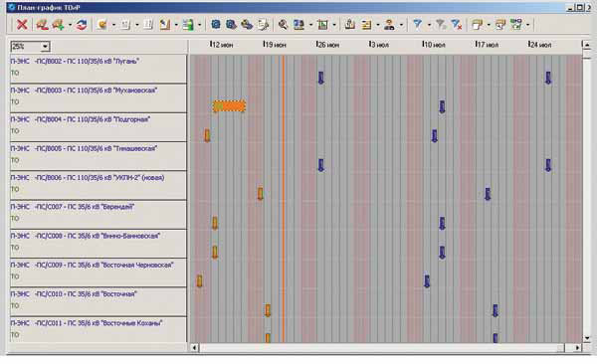Click the blue marker in the Берендей row
The width and height of the screenshot is (597, 364).
point(442,223)
